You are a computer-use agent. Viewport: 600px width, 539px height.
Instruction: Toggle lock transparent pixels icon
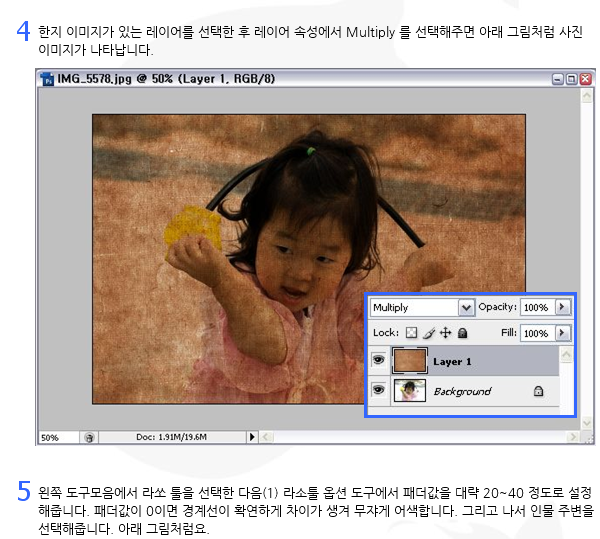click(411, 333)
